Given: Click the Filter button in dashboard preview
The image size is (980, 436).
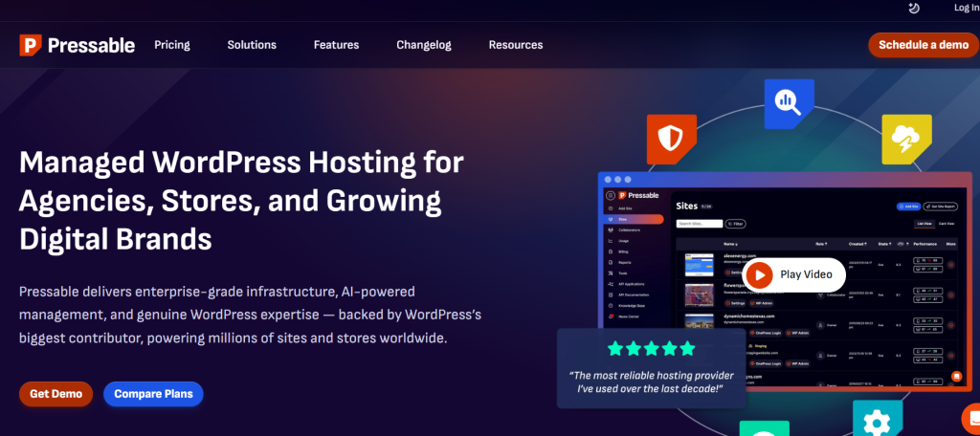Looking at the screenshot, I should (x=736, y=224).
